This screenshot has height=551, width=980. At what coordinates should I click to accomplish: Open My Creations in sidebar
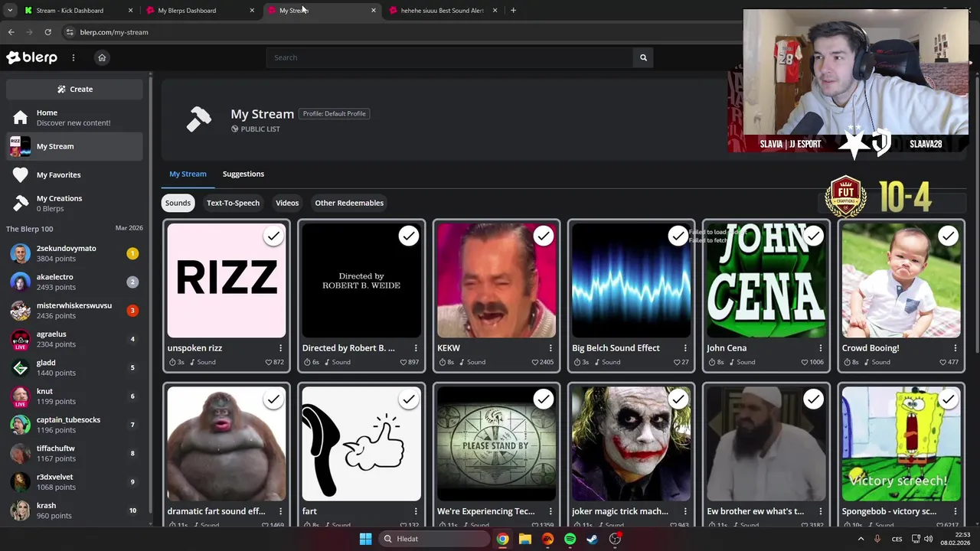click(74, 203)
